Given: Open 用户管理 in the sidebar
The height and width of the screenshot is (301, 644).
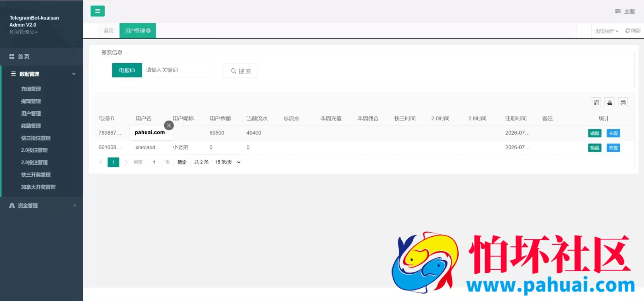Looking at the screenshot, I should (x=31, y=113).
